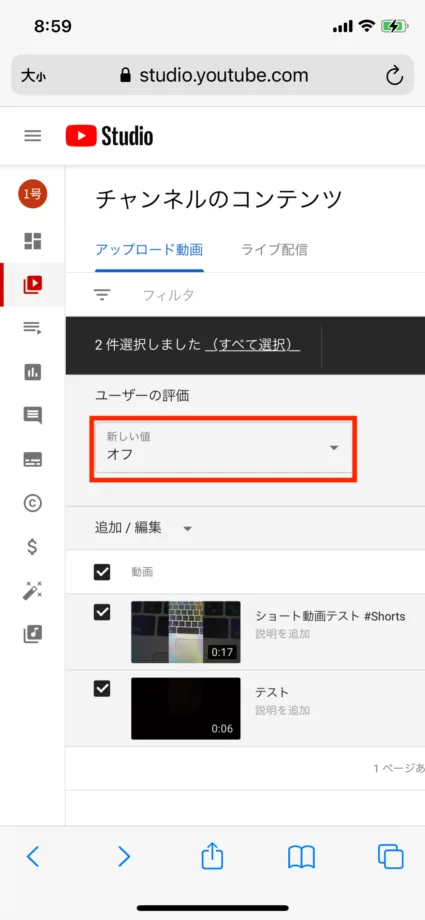Open Safari tabs overview icon
The width and height of the screenshot is (425, 920).
click(x=391, y=857)
